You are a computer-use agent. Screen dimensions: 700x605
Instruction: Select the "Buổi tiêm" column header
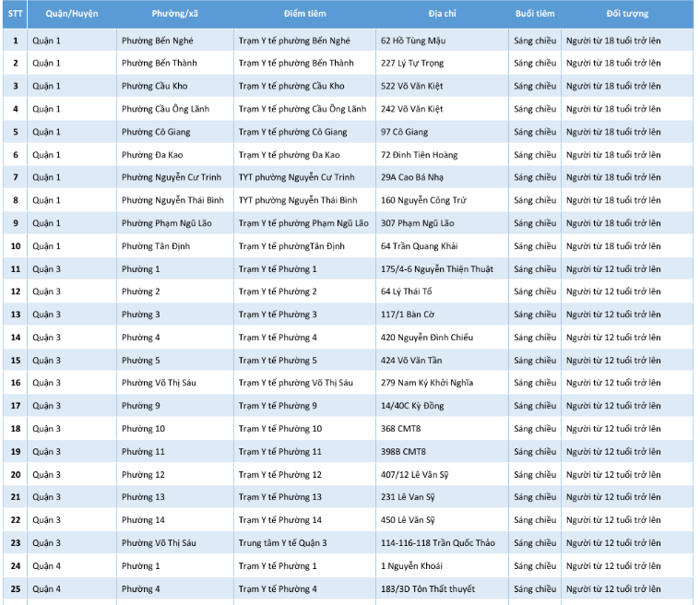point(535,14)
